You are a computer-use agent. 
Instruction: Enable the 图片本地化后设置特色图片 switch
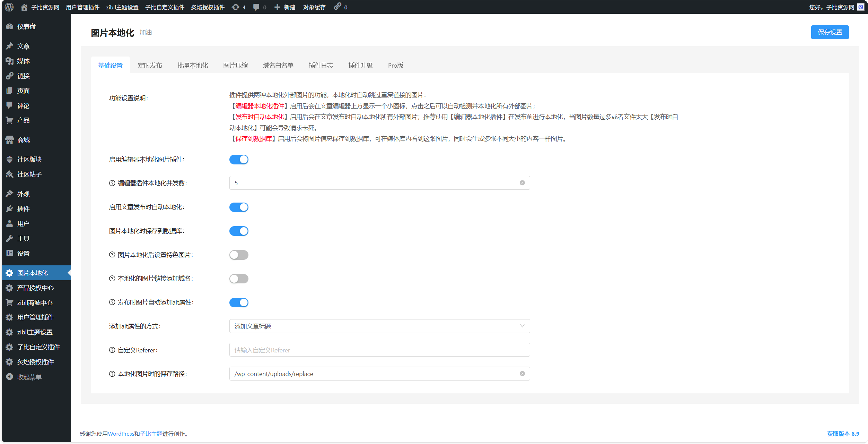239,255
